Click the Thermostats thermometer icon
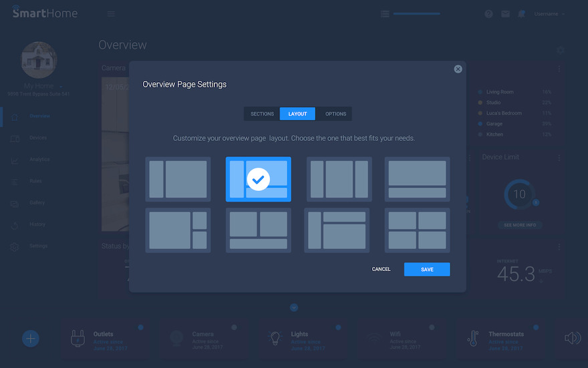The image size is (588, 368). (473, 339)
